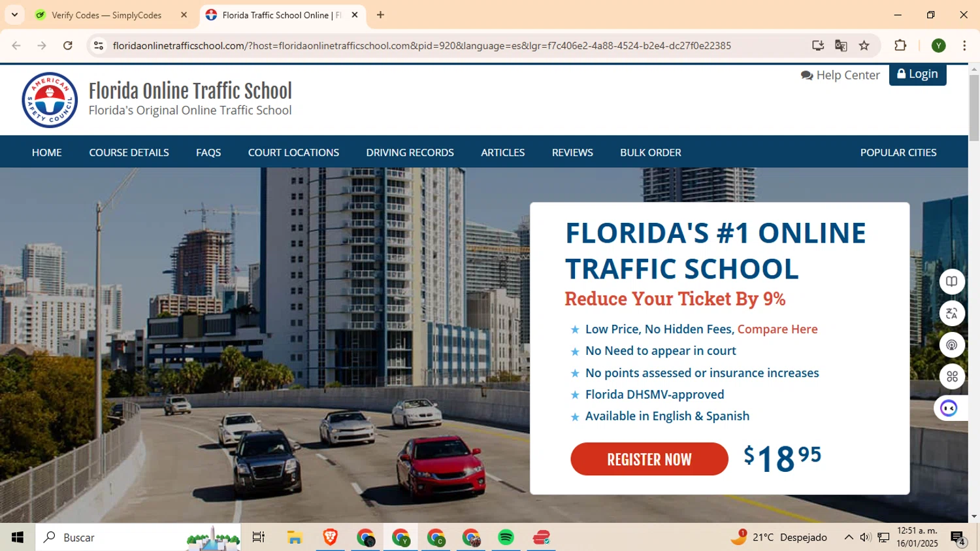Go back using the back arrow

point(16,46)
